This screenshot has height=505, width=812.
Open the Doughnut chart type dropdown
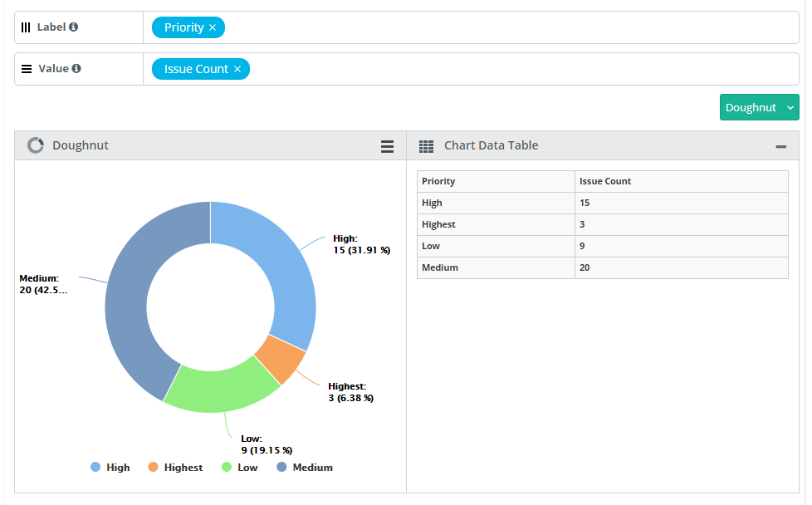click(x=759, y=107)
